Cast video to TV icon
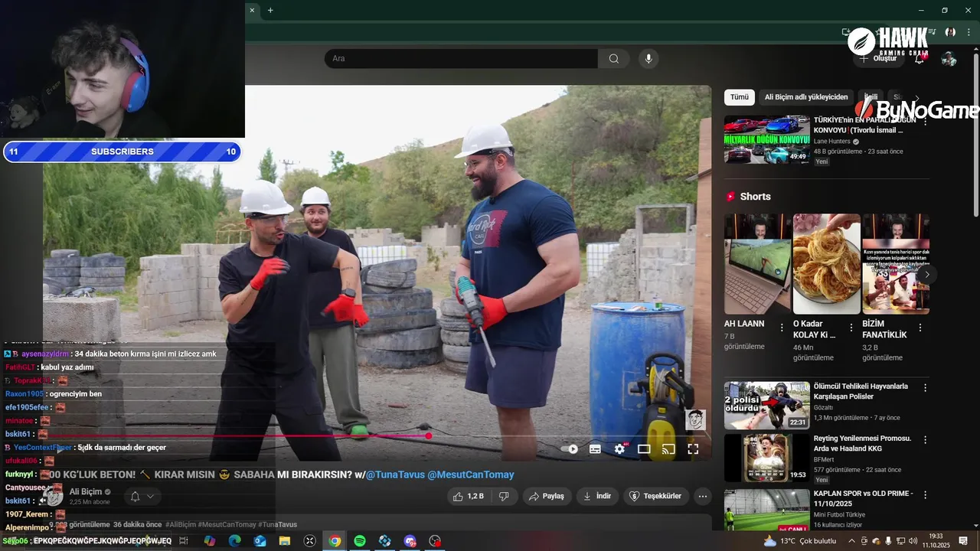Image resolution: width=980 pixels, height=551 pixels. 668,449
